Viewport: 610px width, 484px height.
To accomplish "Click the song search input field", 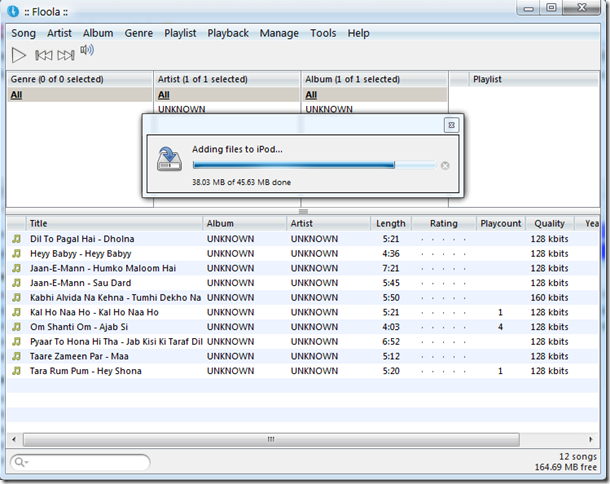I will (x=80, y=462).
